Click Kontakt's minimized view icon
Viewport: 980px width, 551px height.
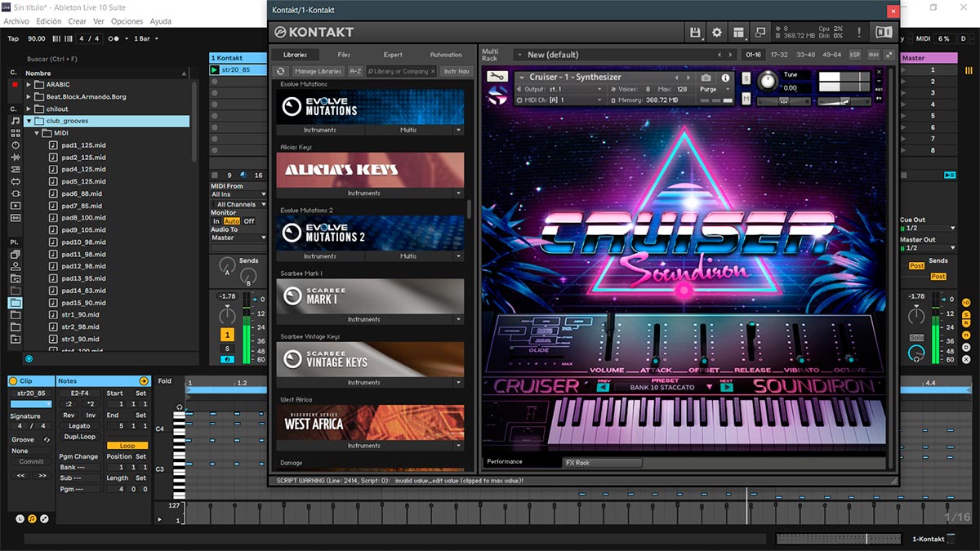760,32
